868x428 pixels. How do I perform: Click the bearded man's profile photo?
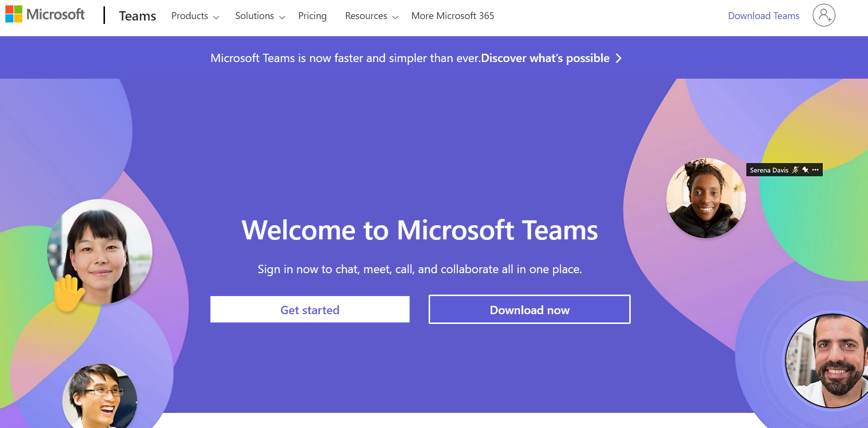(827, 361)
